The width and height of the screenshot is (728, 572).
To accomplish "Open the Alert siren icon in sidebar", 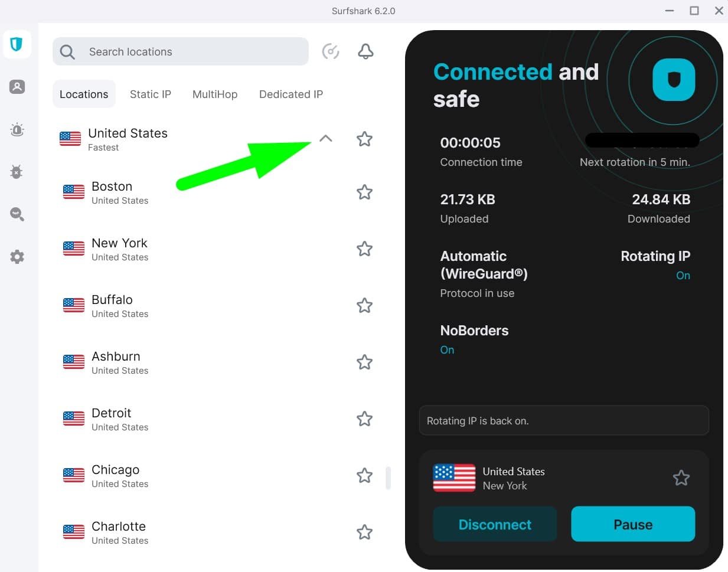I will tap(17, 129).
